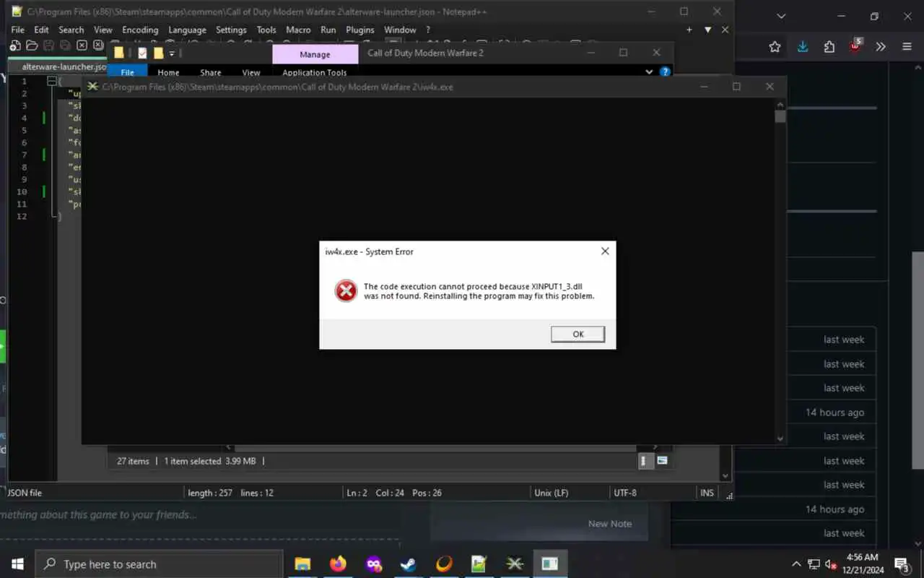The image size is (924, 578).
Task: Open the Quick Access Toolbar dropdown in Explorer
Action: pos(172,53)
